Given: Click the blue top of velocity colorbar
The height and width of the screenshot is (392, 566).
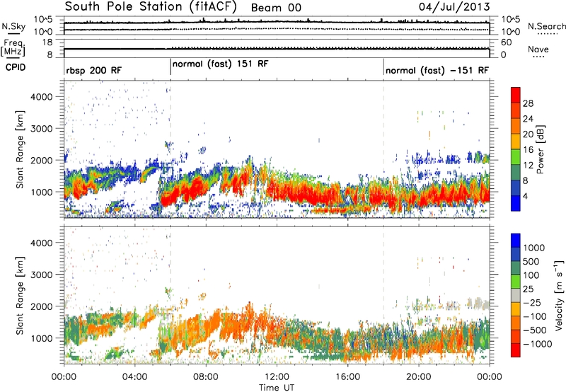Looking at the screenshot, I should pyautogui.click(x=516, y=240).
